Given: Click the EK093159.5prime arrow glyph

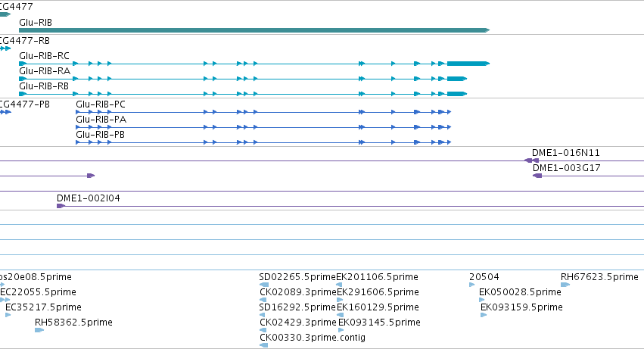Looking at the screenshot, I should click(x=484, y=315).
